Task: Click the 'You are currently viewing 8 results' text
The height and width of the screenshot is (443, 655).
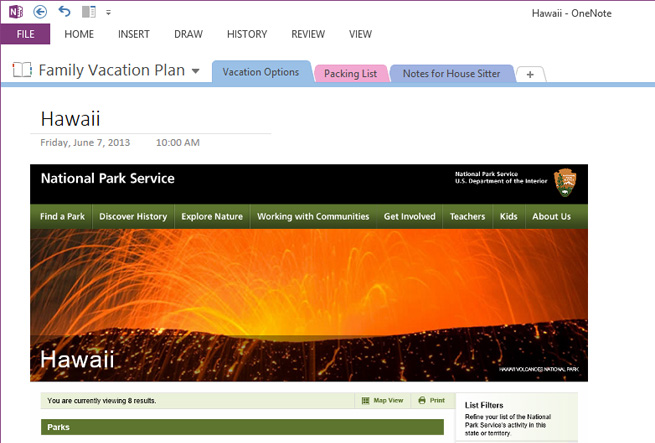Action: point(102,400)
